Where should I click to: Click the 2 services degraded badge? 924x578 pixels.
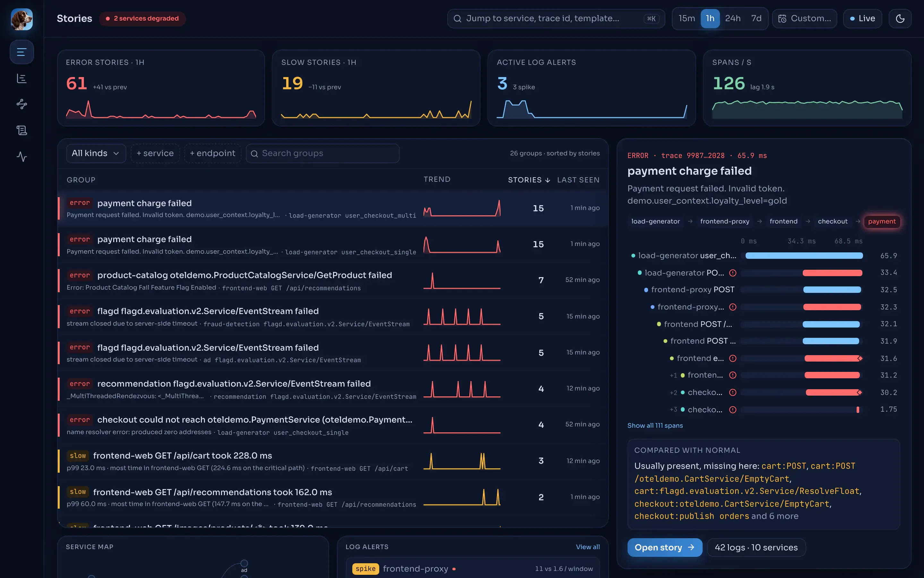142,18
